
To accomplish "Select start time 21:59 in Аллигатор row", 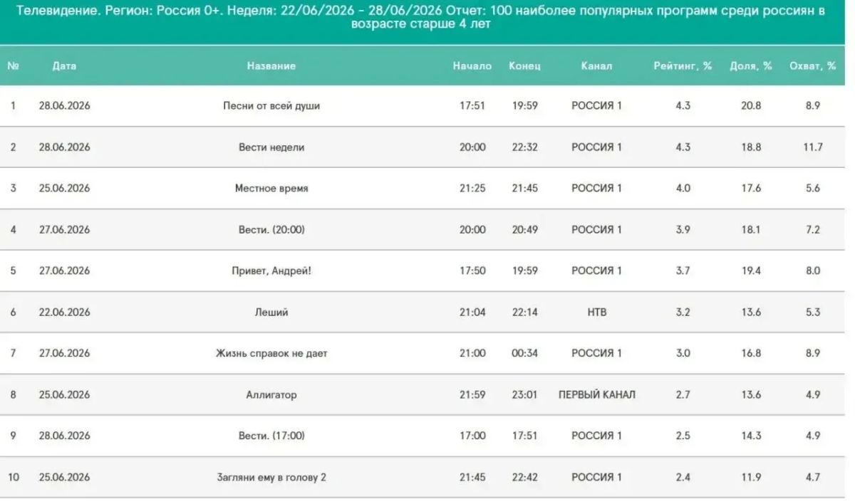I will tap(472, 394).
